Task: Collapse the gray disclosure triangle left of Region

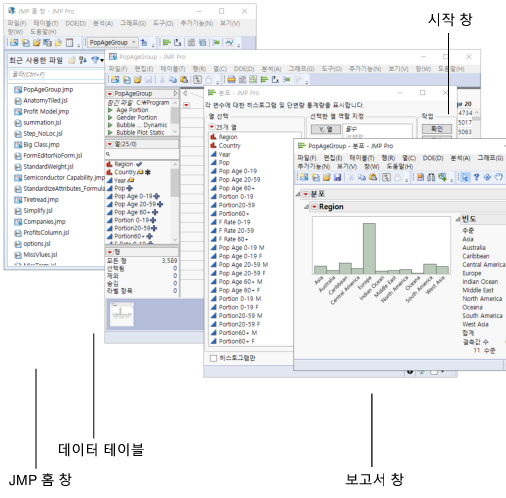Action: [306, 207]
